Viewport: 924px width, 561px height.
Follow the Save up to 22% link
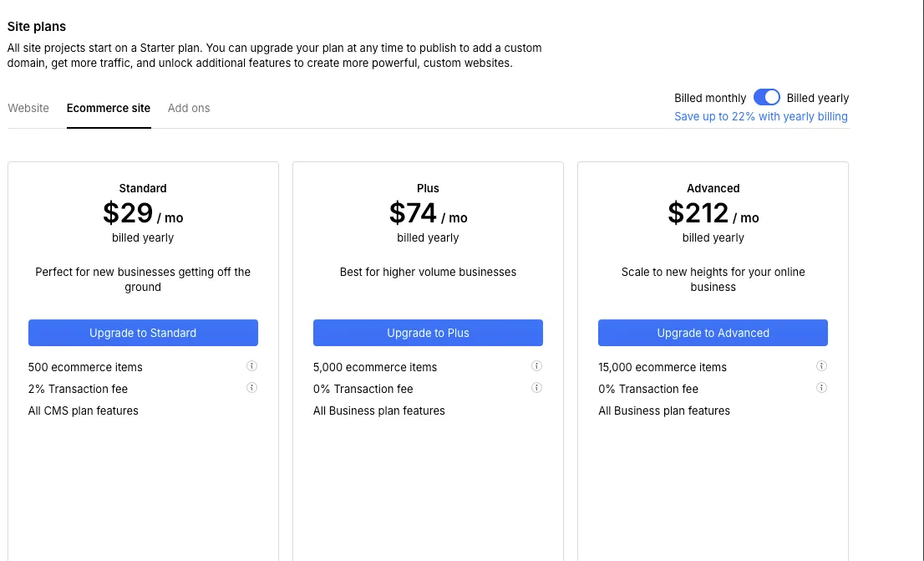point(760,116)
